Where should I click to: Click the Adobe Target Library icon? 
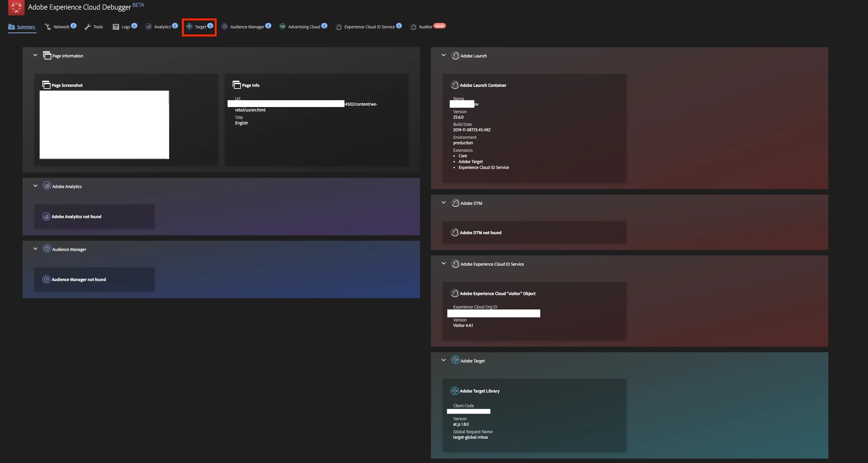coord(455,391)
